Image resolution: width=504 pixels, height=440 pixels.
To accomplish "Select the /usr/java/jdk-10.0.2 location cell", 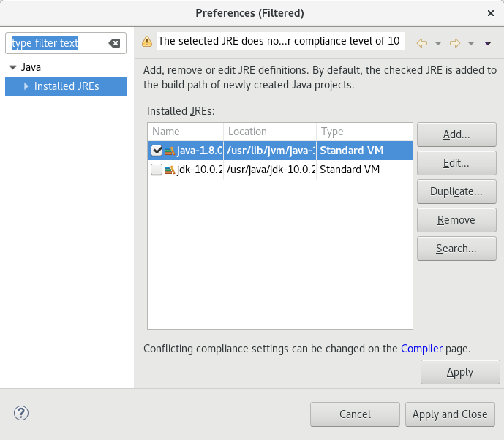I will pyautogui.click(x=270, y=170).
